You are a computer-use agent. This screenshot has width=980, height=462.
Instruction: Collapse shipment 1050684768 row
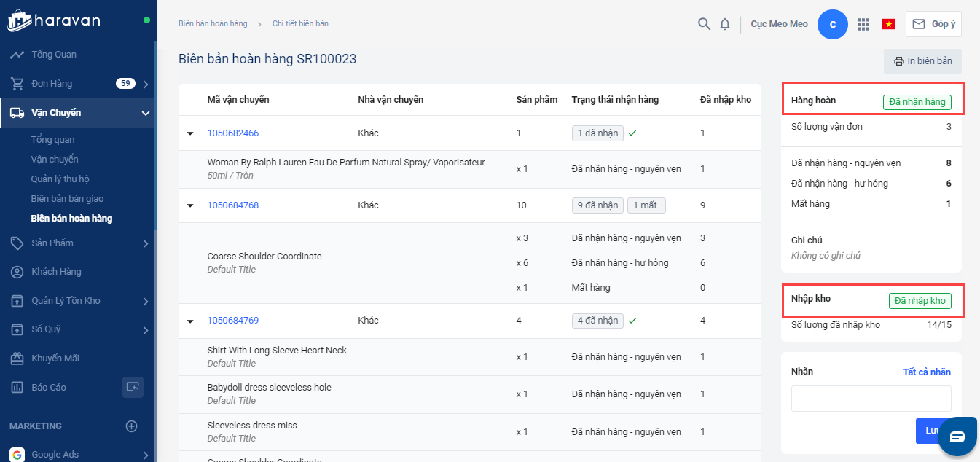click(x=191, y=205)
